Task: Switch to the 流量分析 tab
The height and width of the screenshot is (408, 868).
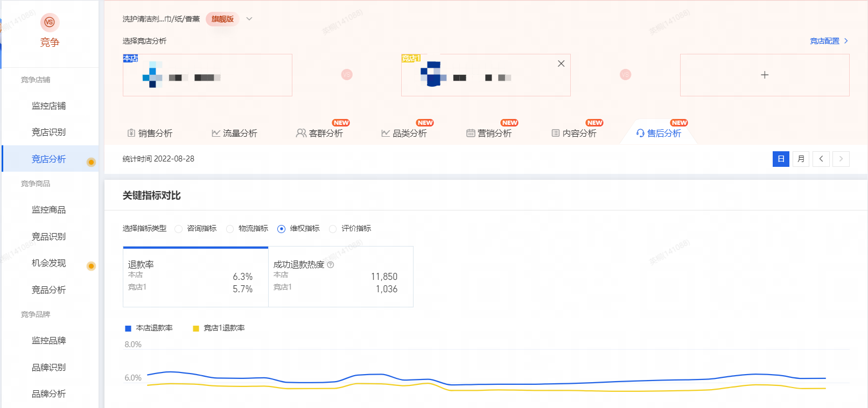Action: pos(234,133)
